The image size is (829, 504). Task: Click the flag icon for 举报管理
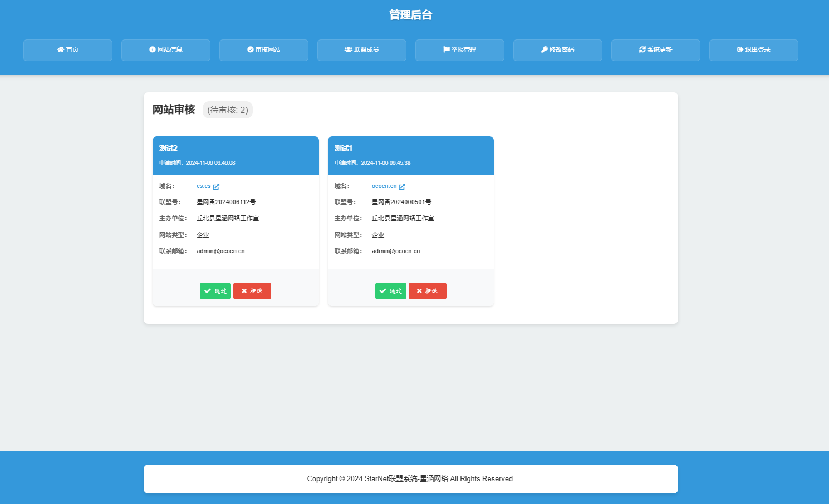pos(446,50)
